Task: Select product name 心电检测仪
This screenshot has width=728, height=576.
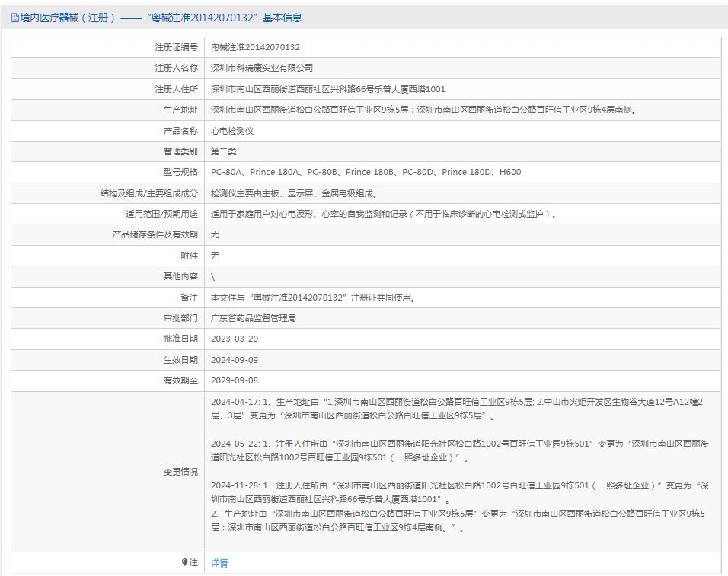Action: [232, 131]
